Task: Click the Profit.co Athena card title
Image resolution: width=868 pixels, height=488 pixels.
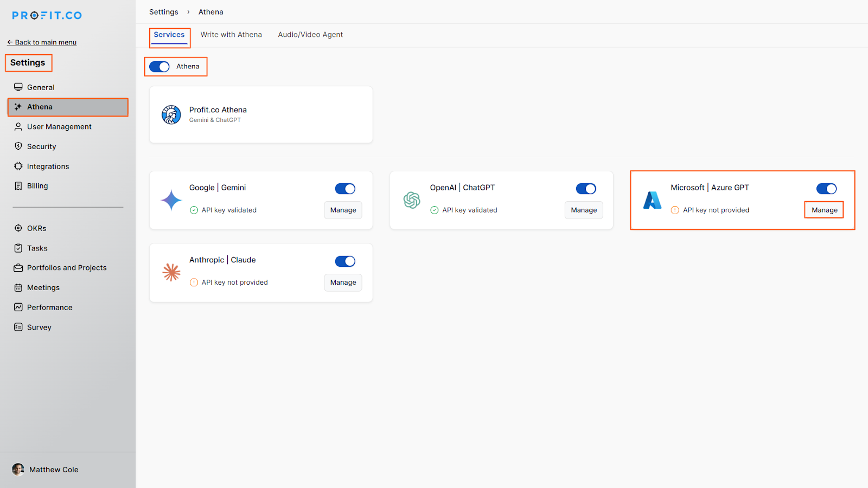Action: tap(218, 110)
